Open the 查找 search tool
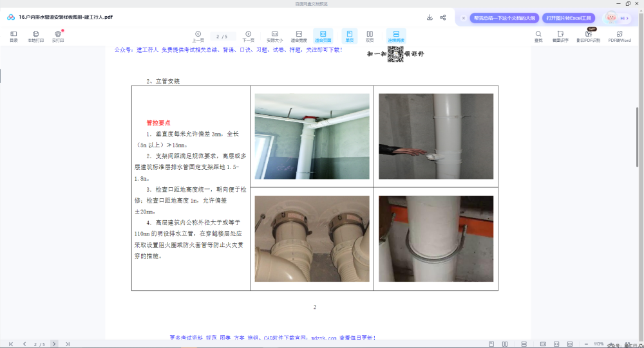The height and width of the screenshot is (348, 644). point(538,36)
